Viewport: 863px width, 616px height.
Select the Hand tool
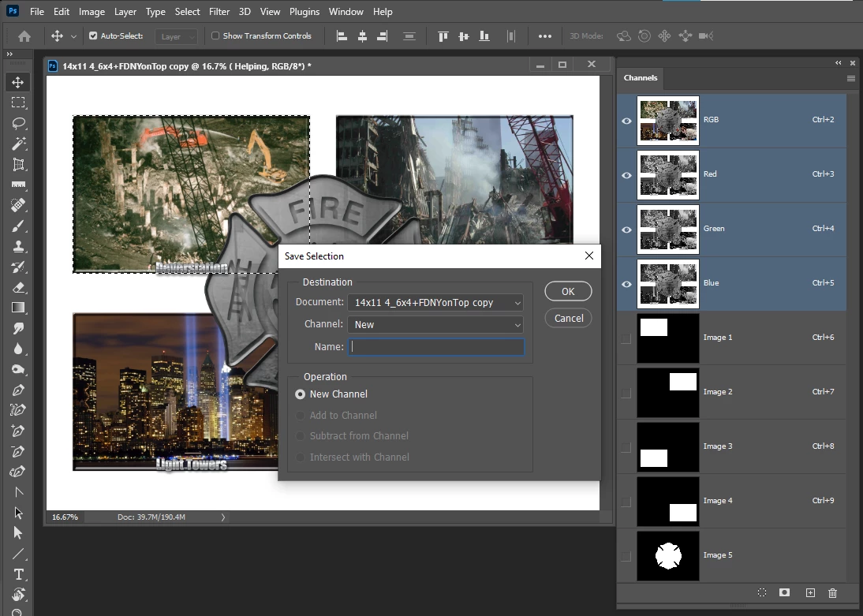click(17, 595)
